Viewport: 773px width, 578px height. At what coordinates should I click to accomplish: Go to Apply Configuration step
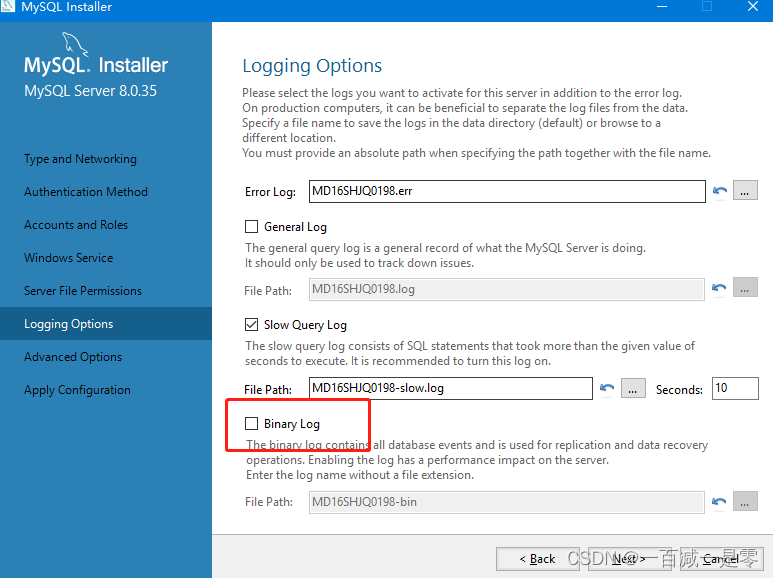[x=77, y=390]
